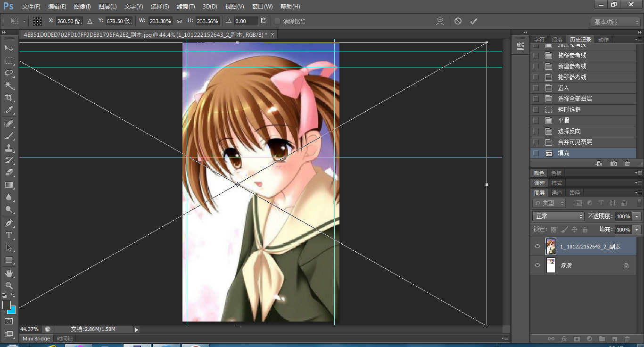The height and width of the screenshot is (347, 644).
Task: Select the Path Selection tool
Action: coord(9,247)
